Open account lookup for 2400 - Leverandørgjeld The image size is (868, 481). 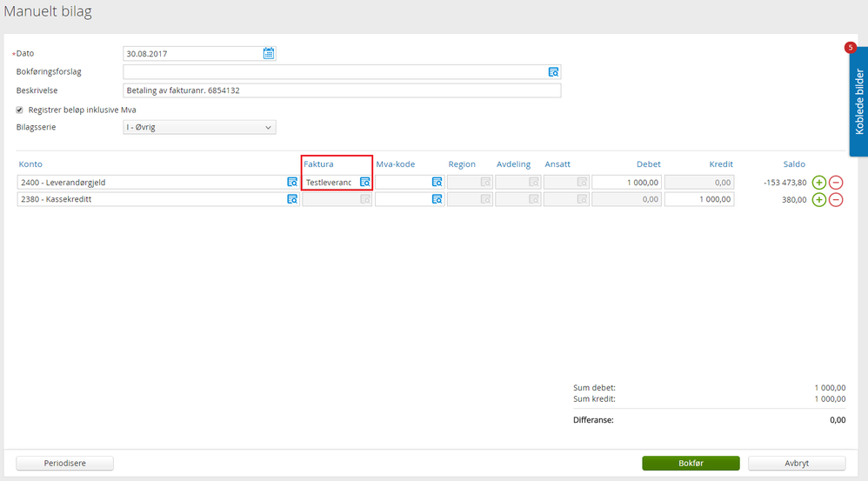[x=292, y=182]
